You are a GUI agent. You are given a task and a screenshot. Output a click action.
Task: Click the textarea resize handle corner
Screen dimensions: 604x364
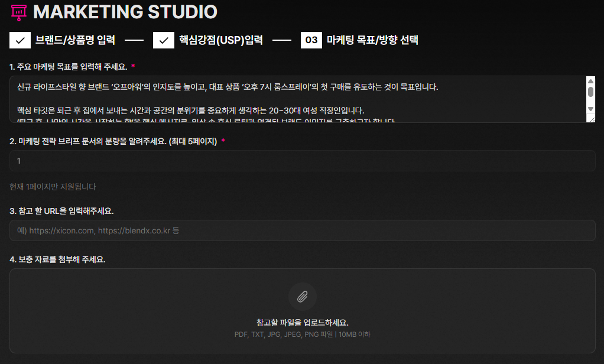click(x=592, y=119)
